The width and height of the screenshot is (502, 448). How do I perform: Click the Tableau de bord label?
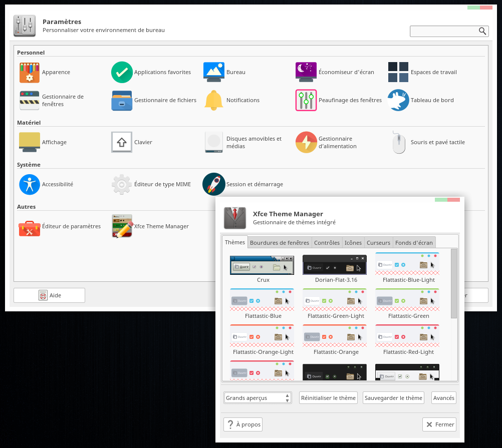(x=432, y=101)
